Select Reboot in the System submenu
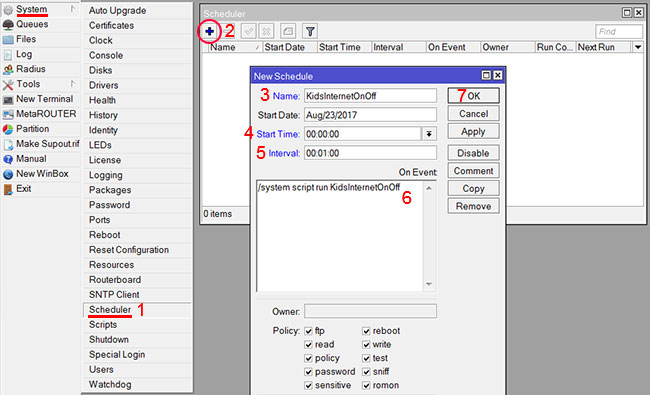Image resolution: width=650 pixels, height=395 pixels. click(x=137, y=235)
